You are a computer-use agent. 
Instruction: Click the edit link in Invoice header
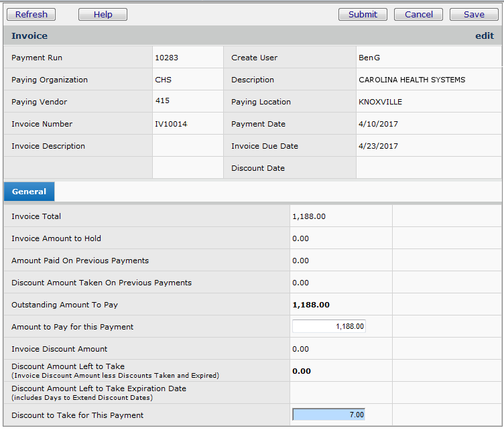pyautogui.click(x=484, y=36)
